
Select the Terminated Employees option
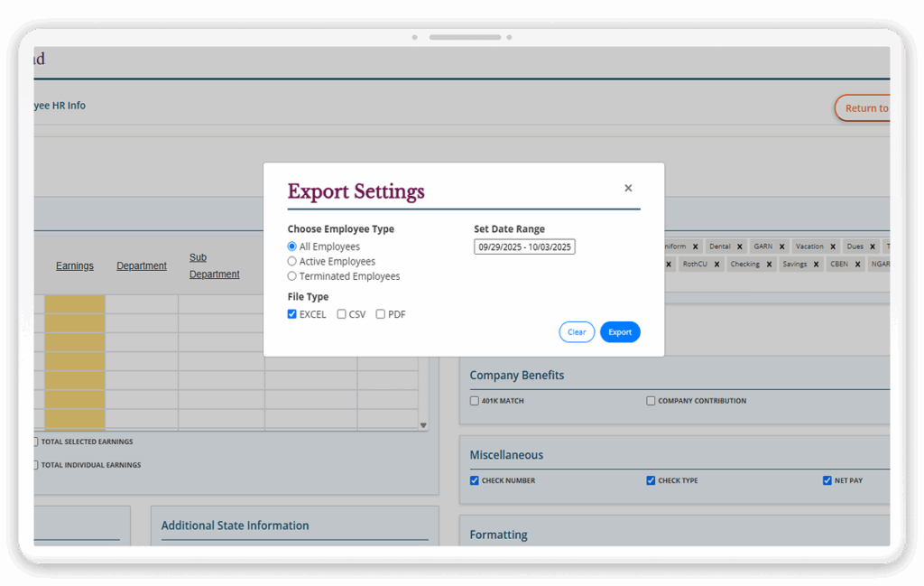coord(292,276)
